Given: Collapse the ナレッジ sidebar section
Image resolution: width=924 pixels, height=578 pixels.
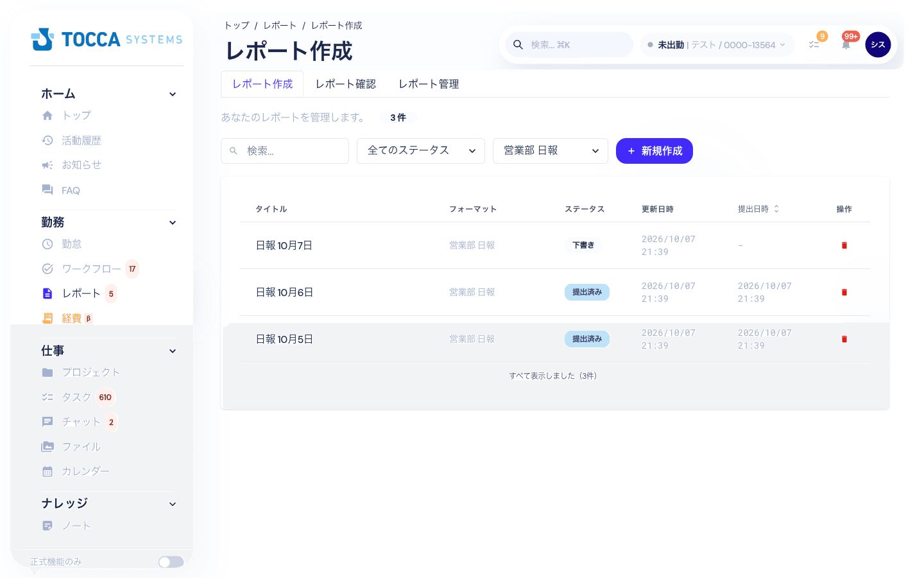Looking at the screenshot, I should click(173, 504).
